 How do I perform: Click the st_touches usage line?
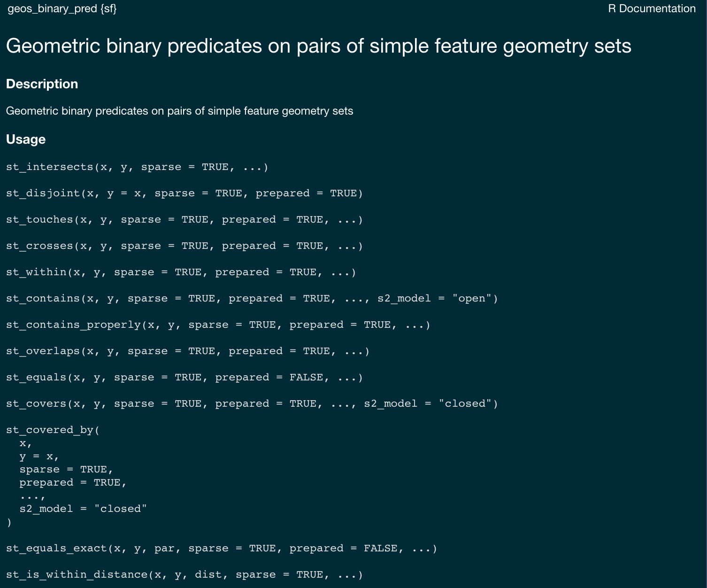click(184, 220)
